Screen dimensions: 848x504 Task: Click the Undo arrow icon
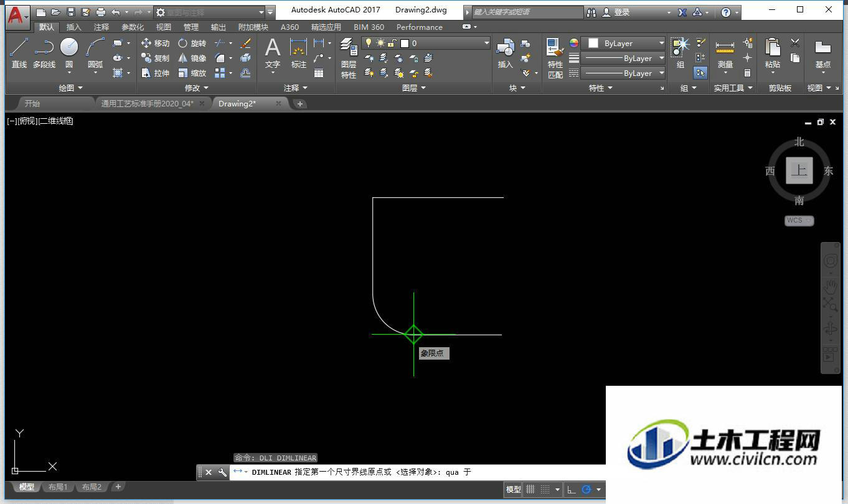(116, 12)
